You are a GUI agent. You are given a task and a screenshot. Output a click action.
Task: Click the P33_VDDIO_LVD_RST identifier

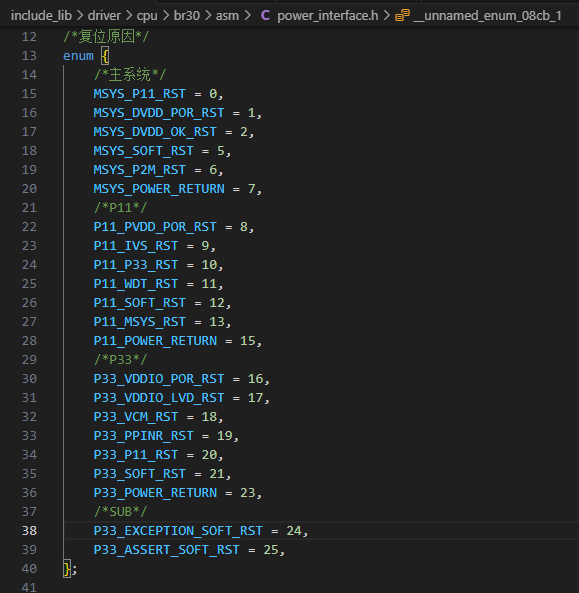pyautogui.click(x=159, y=398)
